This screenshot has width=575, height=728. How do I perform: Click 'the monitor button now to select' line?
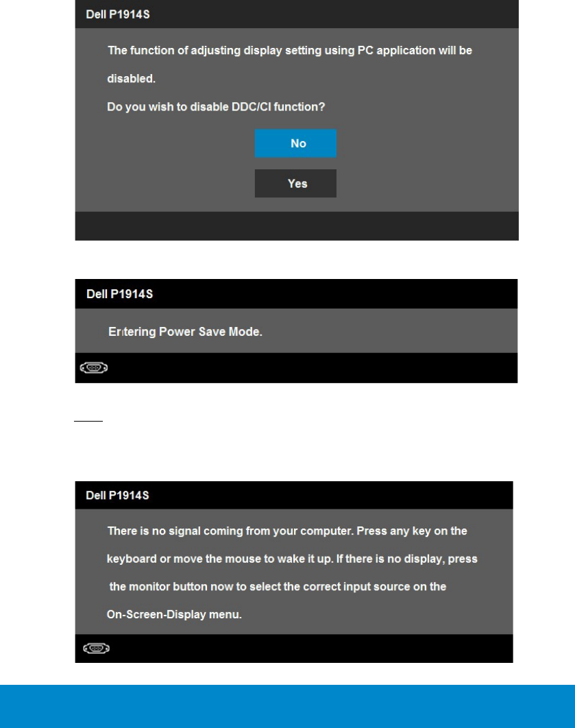click(x=278, y=587)
